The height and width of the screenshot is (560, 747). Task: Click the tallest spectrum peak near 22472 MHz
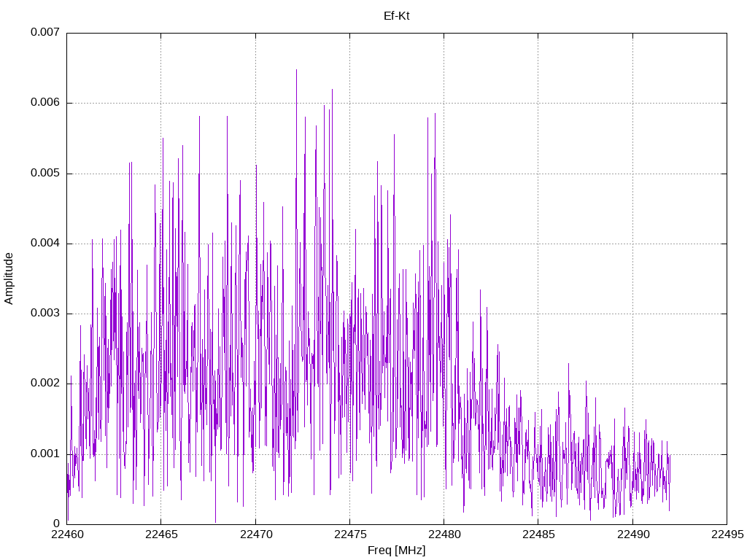[296, 71]
